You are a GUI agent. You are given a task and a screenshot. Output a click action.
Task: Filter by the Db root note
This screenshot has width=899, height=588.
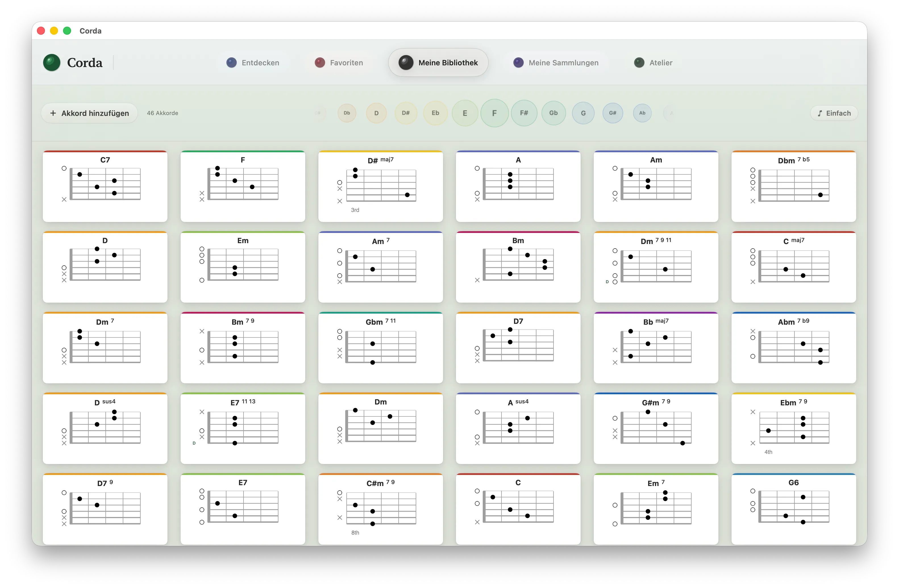[347, 113]
